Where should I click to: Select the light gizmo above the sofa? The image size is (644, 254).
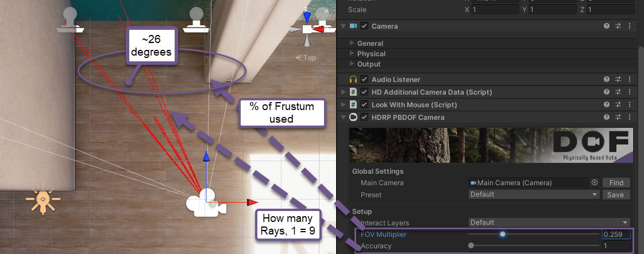click(71, 19)
